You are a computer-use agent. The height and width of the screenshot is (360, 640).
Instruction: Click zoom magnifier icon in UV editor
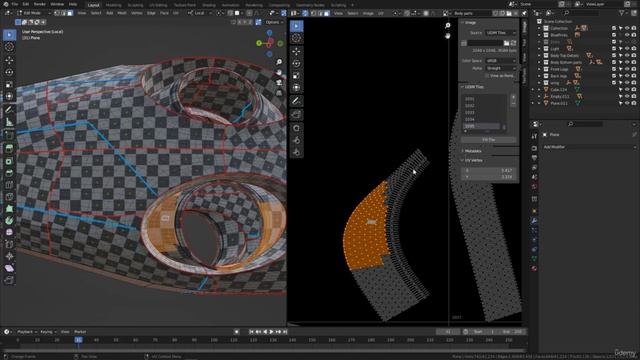(x=448, y=26)
